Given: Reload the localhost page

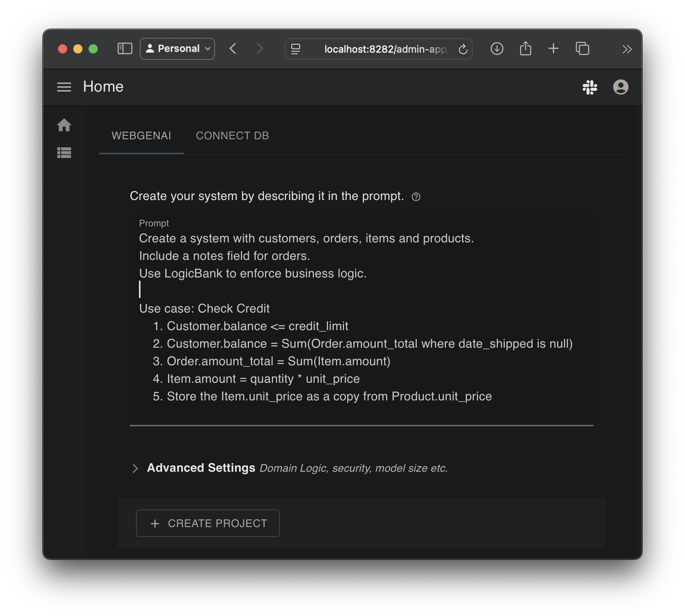Looking at the screenshot, I should [463, 49].
